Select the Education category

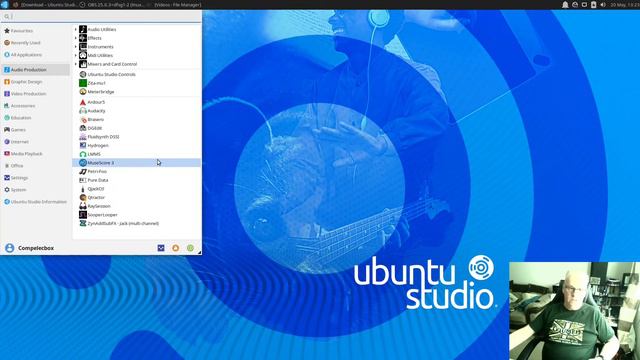pos(36,118)
